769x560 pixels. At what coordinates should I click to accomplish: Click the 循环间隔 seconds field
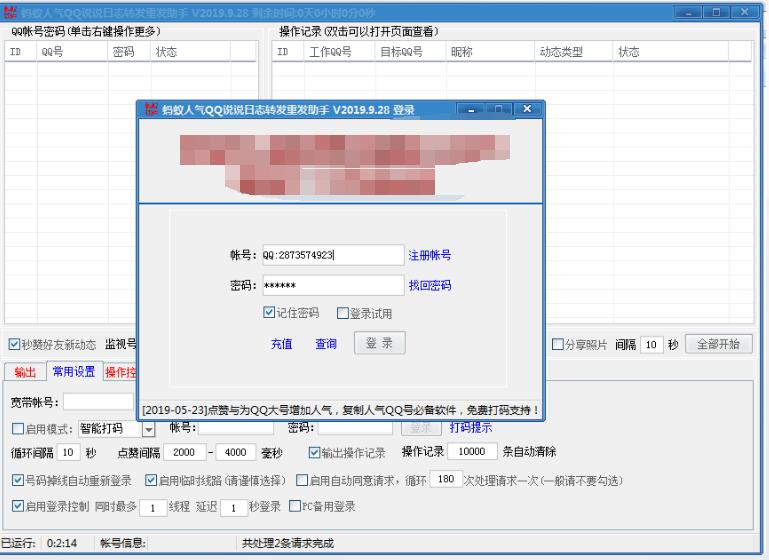68,452
